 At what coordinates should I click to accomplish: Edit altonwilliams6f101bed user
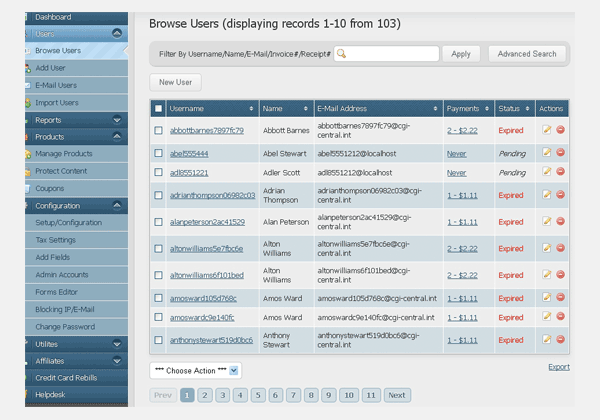click(x=547, y=274)
